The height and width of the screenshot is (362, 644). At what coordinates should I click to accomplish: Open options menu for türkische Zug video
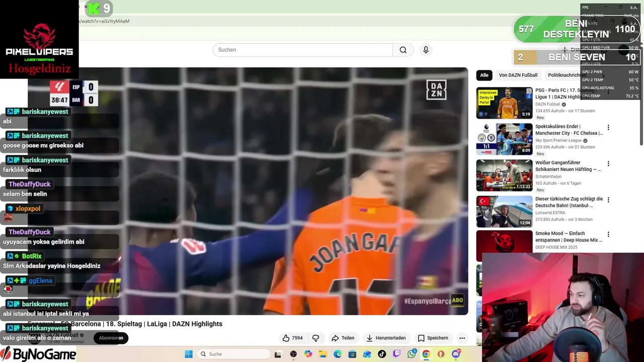(608, 200)
